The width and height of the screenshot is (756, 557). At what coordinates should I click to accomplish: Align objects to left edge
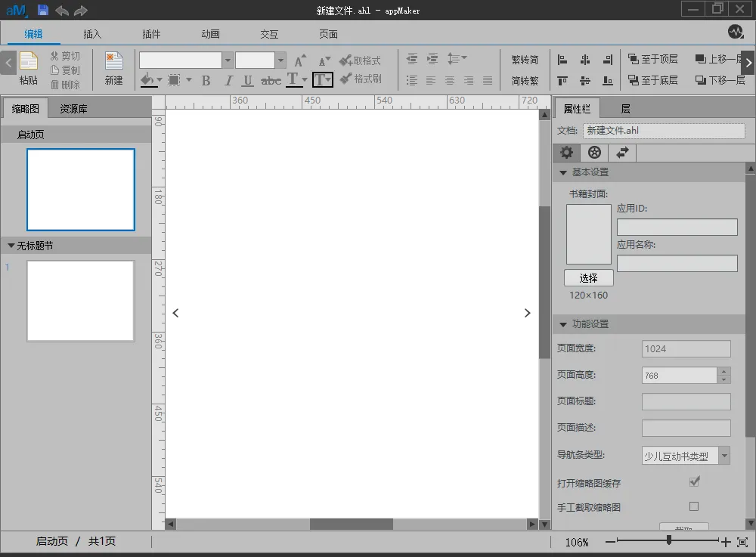click(562, 59)
